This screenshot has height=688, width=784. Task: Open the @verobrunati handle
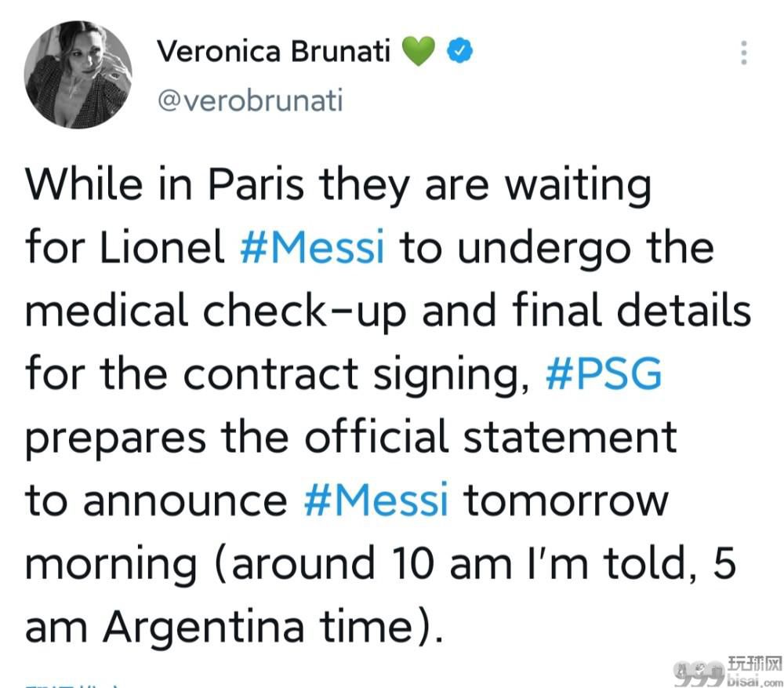tap(250, 100)
